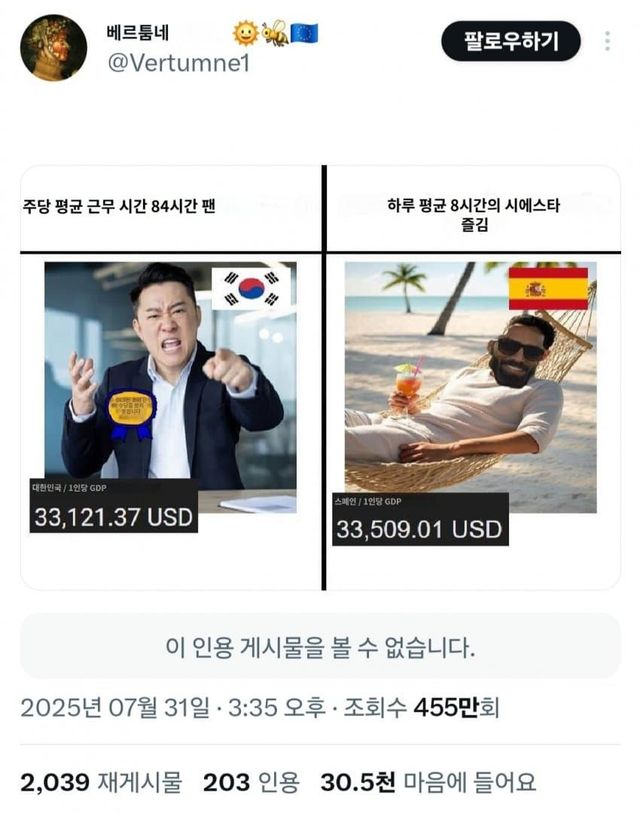The image size is (640, 813).
Task: Click the 조회수 455만회 view count
Action: pos(421,707)
